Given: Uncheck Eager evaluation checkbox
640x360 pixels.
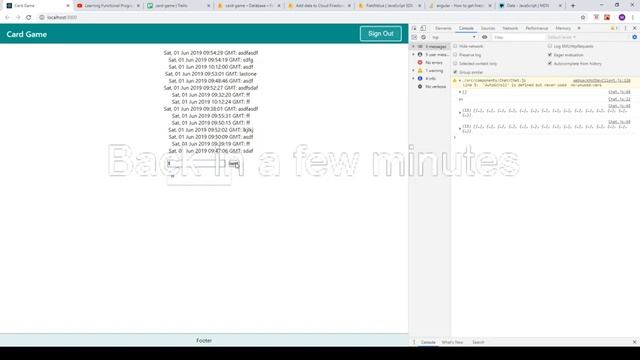Looking at the screenshot, I should [x=550, y=55].
